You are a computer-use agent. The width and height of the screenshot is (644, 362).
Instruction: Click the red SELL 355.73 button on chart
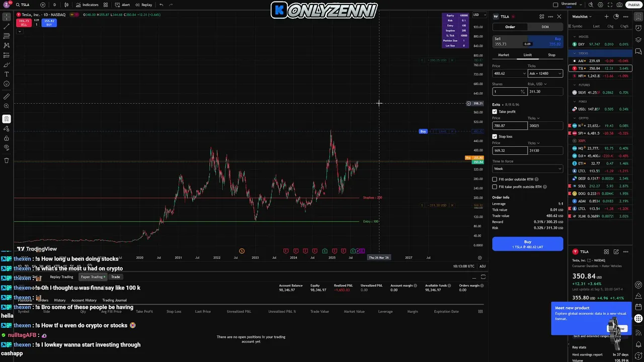pos(24,23)
